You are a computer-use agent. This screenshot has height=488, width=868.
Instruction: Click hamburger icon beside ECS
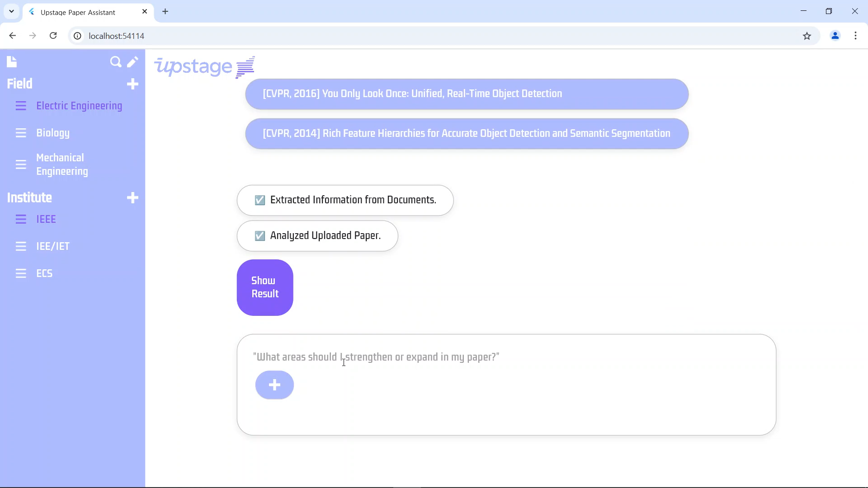point(21,273)
